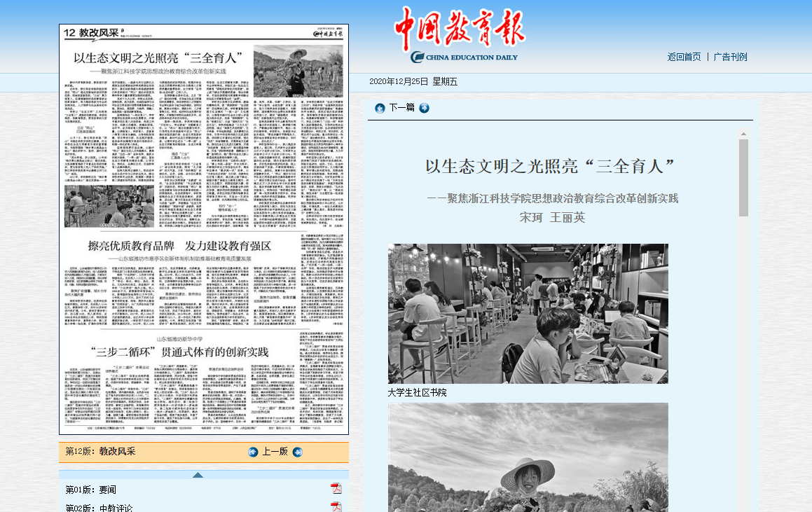The width and height of the screenshot is (812, 512).
Task: Open the "三步二循环" article on the page preview
Action: 179,350
